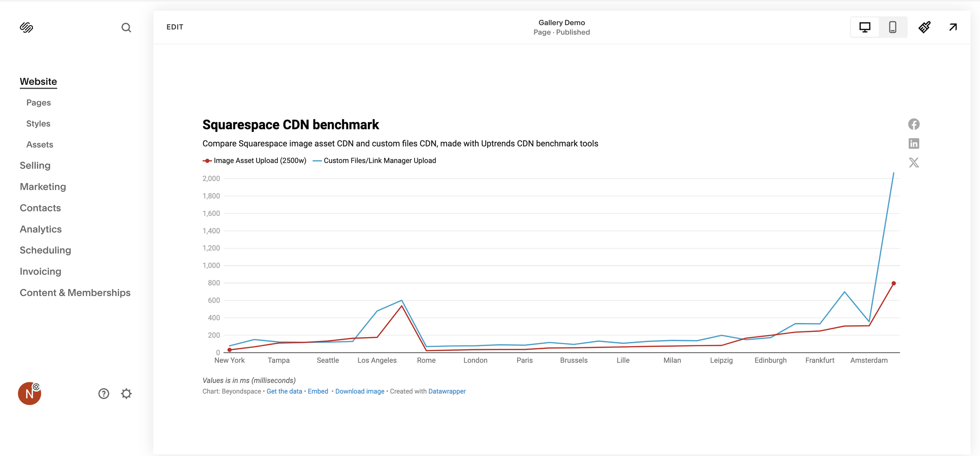This screenshot has height=456, width=980.
Task: Open the Invoicing section
Action: (40, 272)
